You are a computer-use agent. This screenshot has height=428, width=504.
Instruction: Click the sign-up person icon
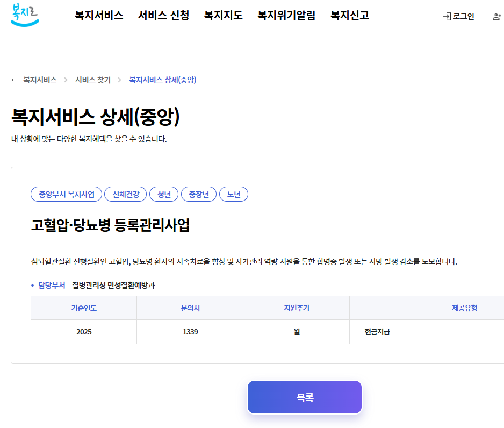[x=497, y=17]
